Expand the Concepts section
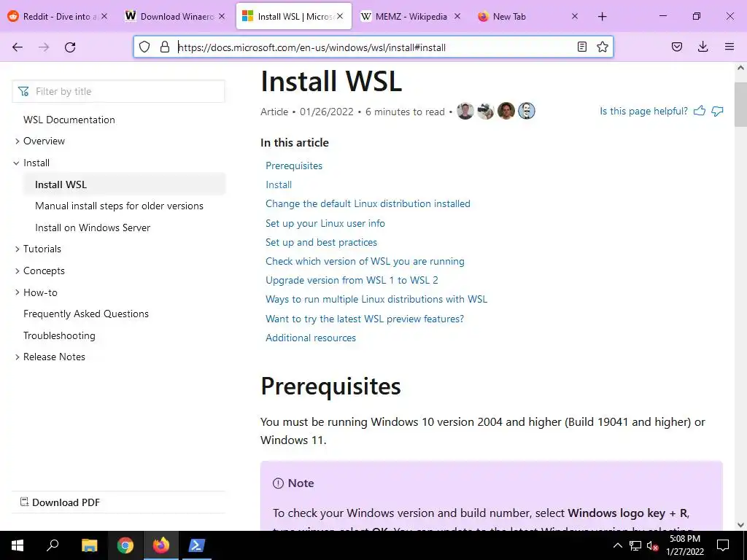This screenshot has width=747, height=560. [x=18, y=271]
